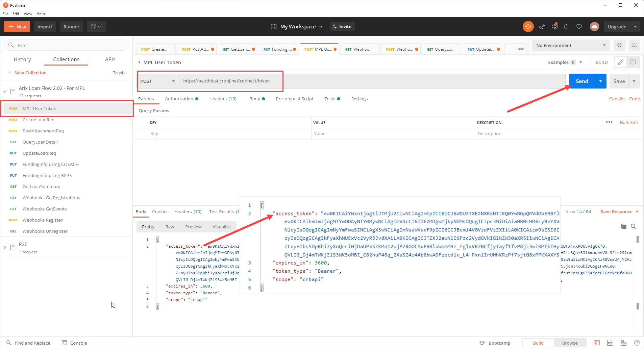The image size is (644, 349).
Task: Click the sidebar Filter search field
Action: point(66,45)
